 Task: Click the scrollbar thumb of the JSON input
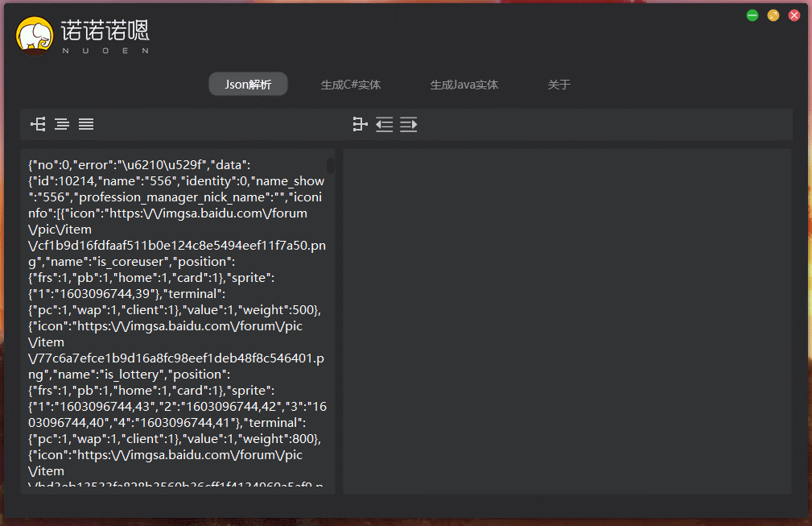(331, 166)
